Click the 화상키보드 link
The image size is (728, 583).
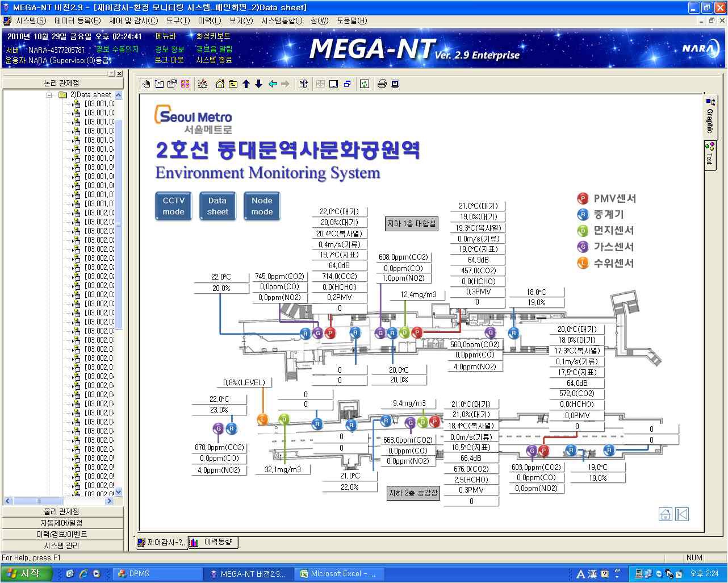tap(213, 36)
